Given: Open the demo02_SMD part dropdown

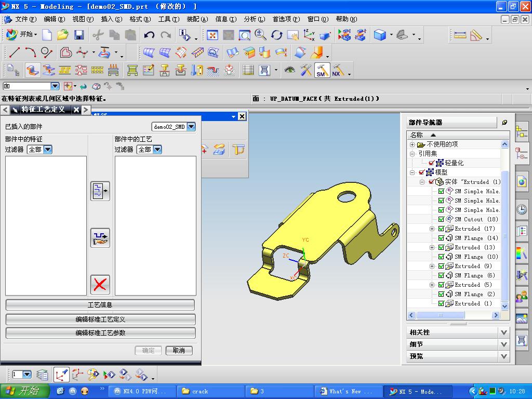Looking at the screenshot, I should [x=191, y=127].
